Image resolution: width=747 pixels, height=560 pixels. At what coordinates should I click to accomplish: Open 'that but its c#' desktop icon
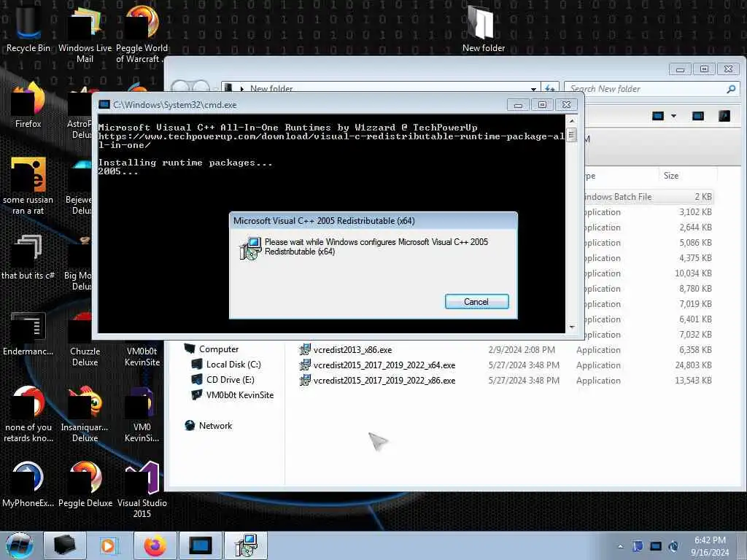pyautogui.click(x=28, y=257)
